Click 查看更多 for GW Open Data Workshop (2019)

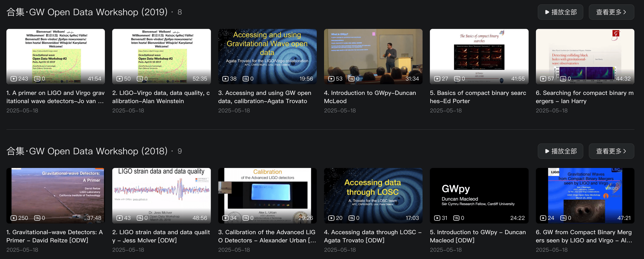(x=611, y=12)
